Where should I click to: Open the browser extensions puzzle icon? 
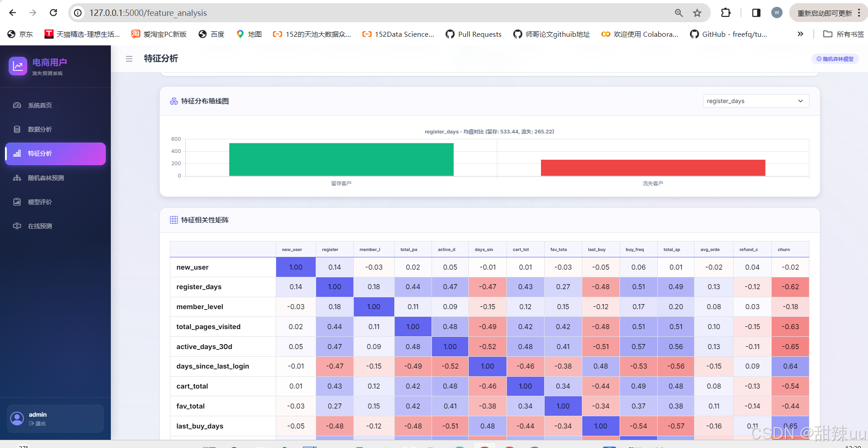[726, 13]
